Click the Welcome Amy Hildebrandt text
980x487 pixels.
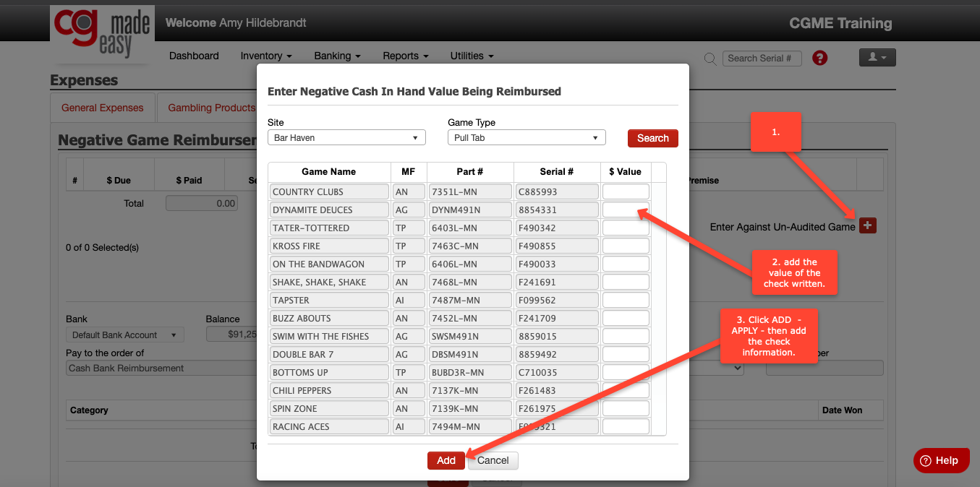click(x=236, y=22)
